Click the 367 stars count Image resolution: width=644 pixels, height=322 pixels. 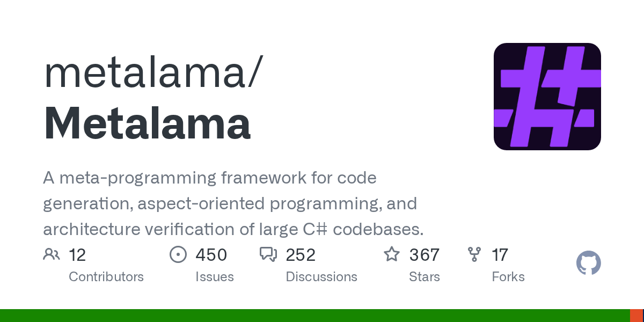point(425,255)
